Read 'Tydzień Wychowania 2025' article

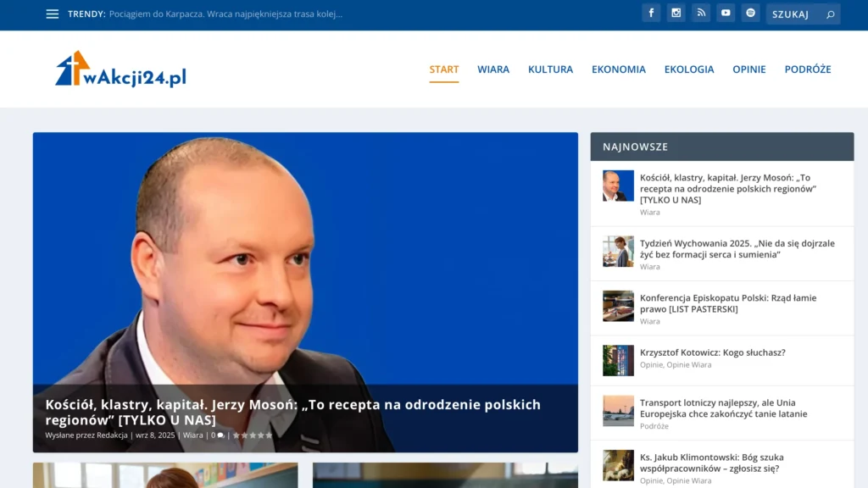(737, 248)
